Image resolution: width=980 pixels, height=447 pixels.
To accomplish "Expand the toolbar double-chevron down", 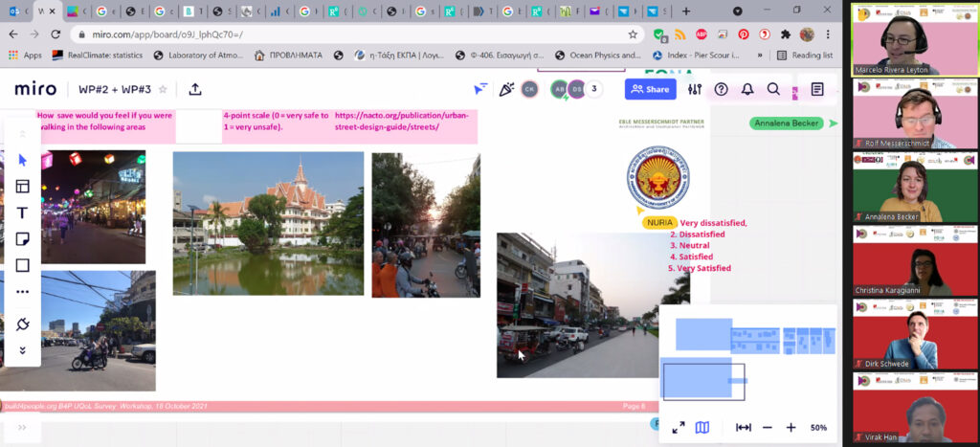I will pos(23,350).
